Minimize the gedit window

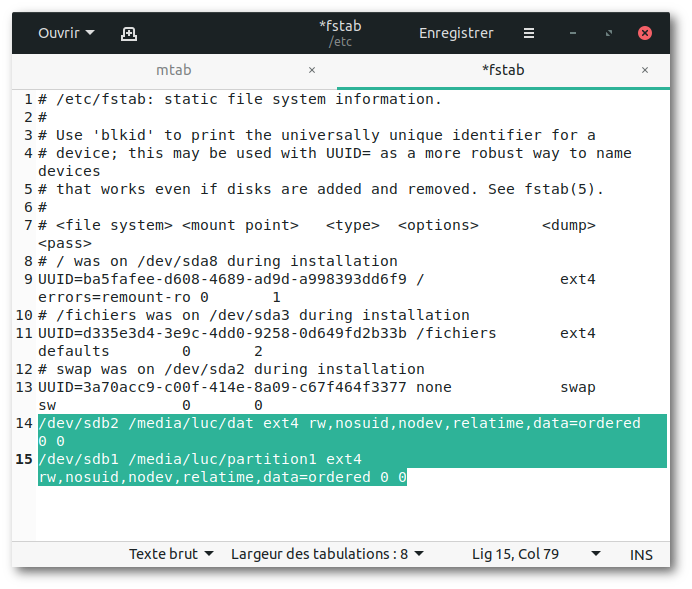[x=573, y=33]
